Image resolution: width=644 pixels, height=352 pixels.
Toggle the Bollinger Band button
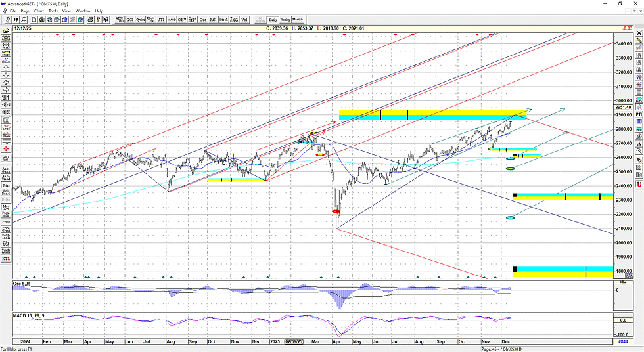coord(6,192)
